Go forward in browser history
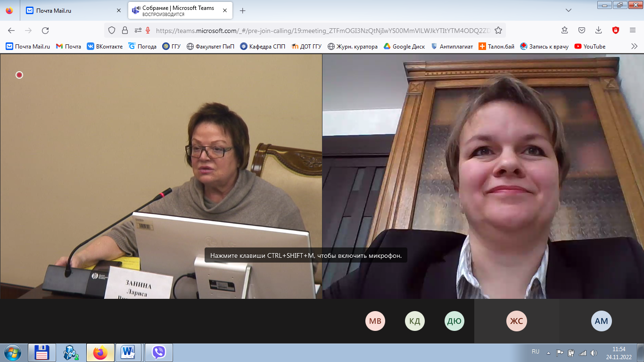This screenshot has height=362, width=644. point(28,30)
